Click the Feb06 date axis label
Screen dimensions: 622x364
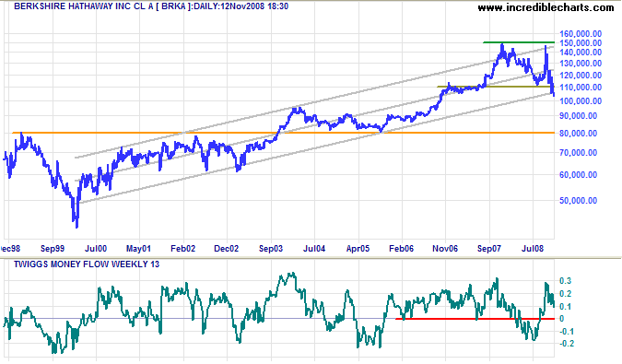[x=401, y=249]
